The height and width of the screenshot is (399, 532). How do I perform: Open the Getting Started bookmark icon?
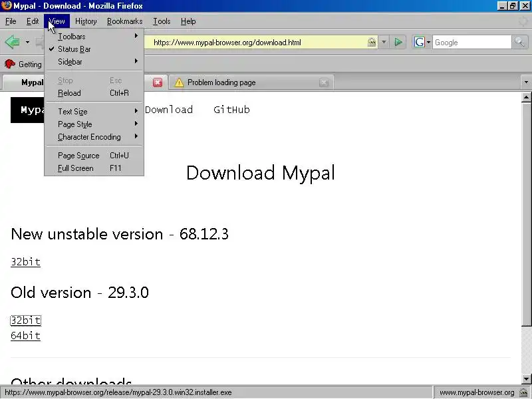(10, 64)
